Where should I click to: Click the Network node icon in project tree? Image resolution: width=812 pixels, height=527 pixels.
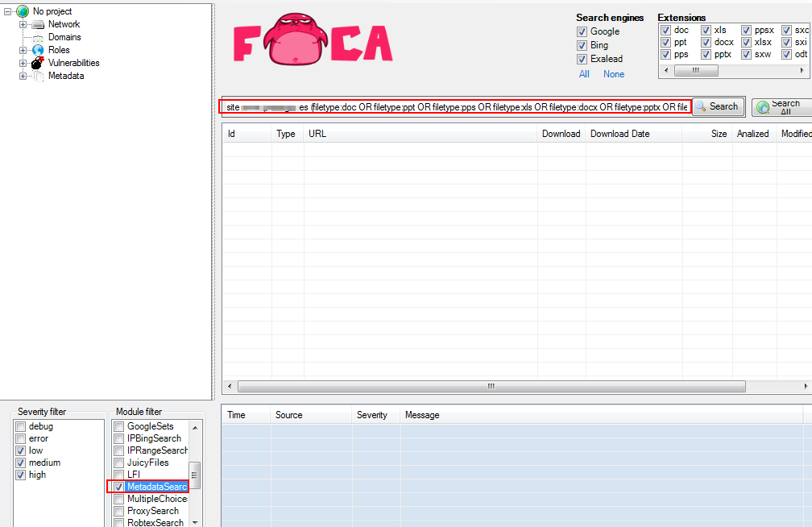tap(38, 24)
